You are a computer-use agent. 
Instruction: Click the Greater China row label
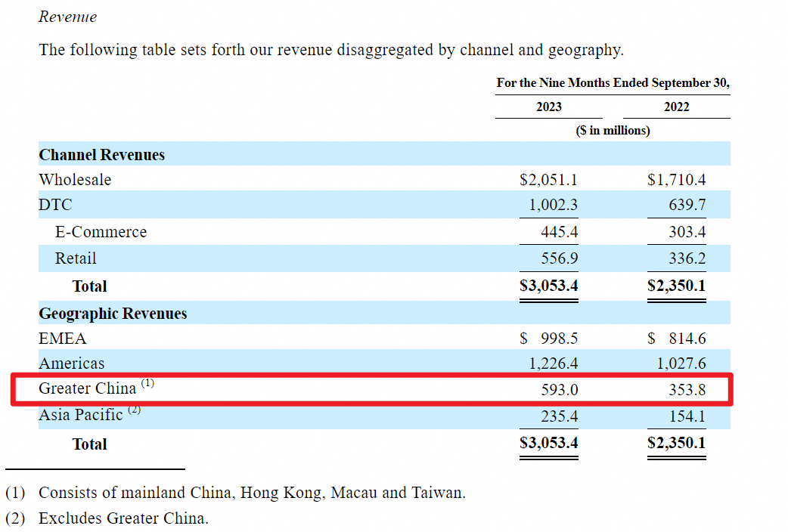click(87, 388)
